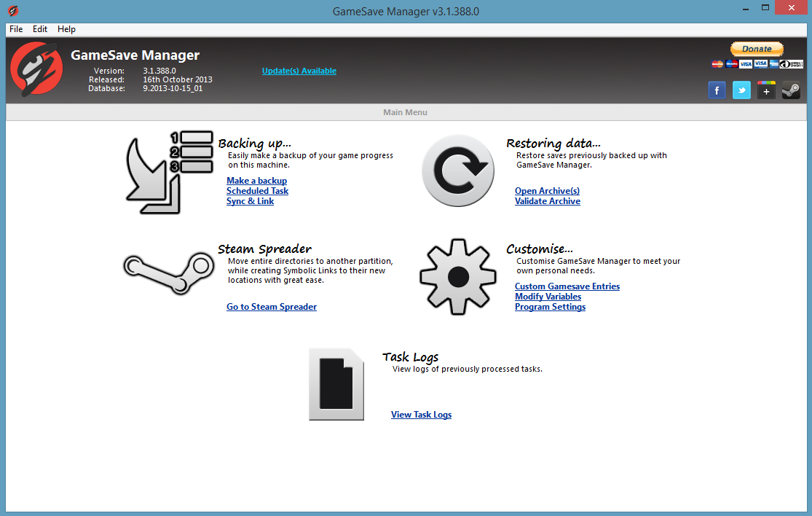The width and height of the screenshot is (812, 516).
Task: Click the Restoring data circular arrow icon
Action: point(458,171)
